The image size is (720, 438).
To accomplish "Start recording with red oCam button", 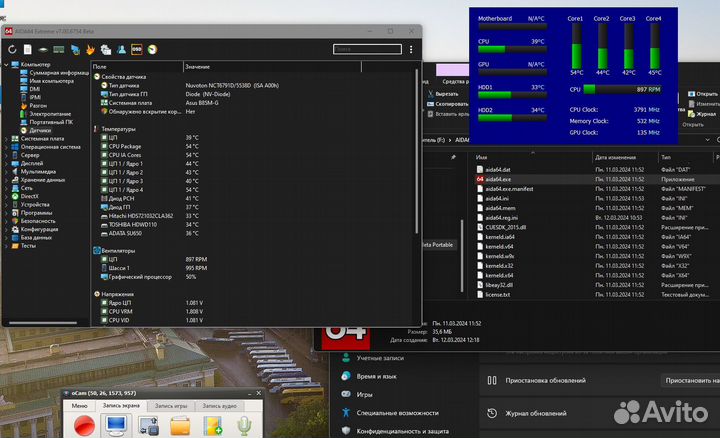I will (x=84, y=425).
